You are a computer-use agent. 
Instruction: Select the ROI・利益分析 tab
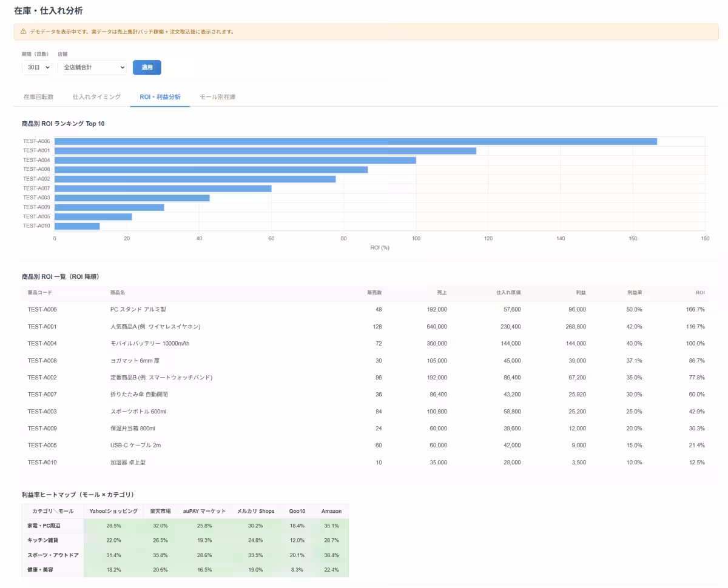pyautogui.click(x=160, y=97)
